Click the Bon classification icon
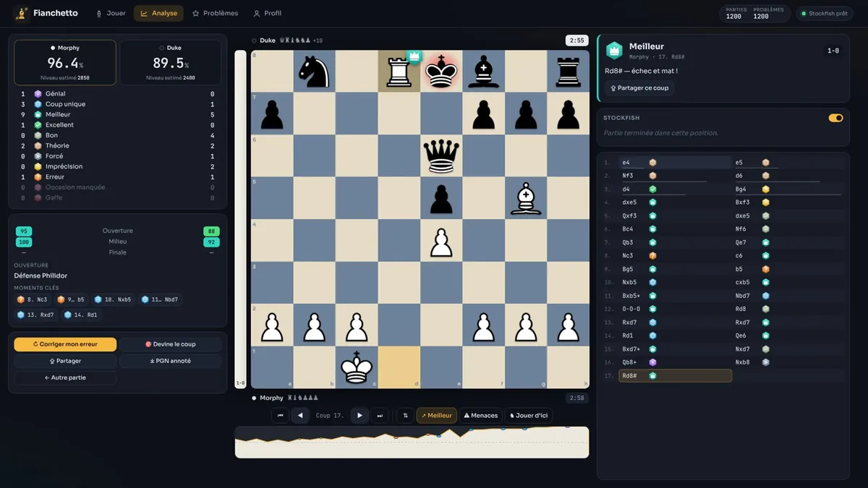 click(x=38, y=135)
